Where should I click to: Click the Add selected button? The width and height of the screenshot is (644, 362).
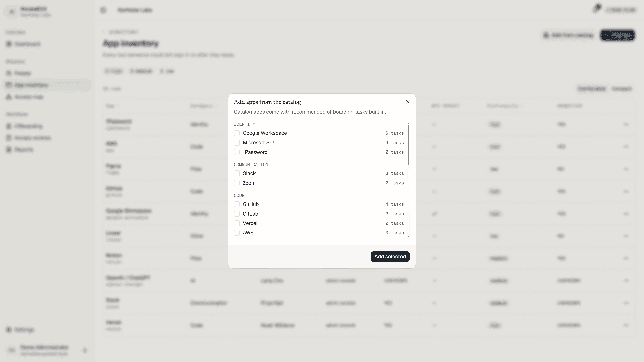click(x=390, y=257)
